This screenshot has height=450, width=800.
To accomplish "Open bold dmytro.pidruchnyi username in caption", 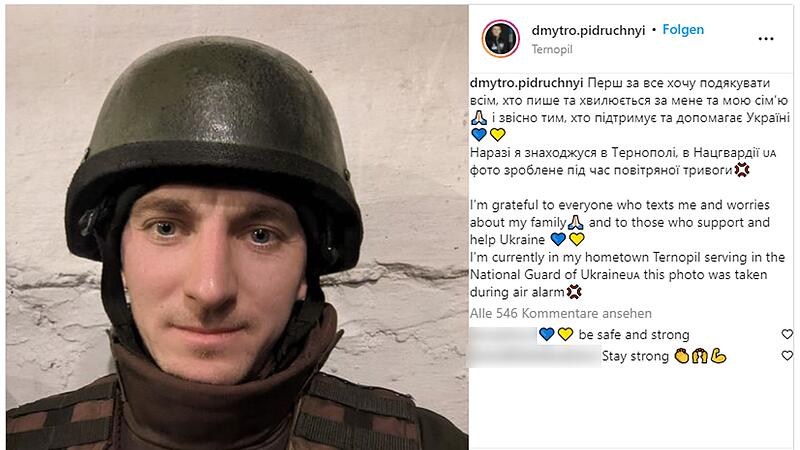I will point(526,83).
